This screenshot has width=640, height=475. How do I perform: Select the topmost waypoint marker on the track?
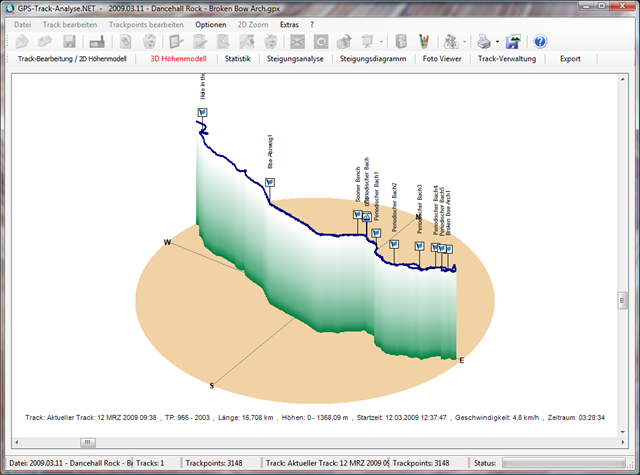click(x=202, y=113)
